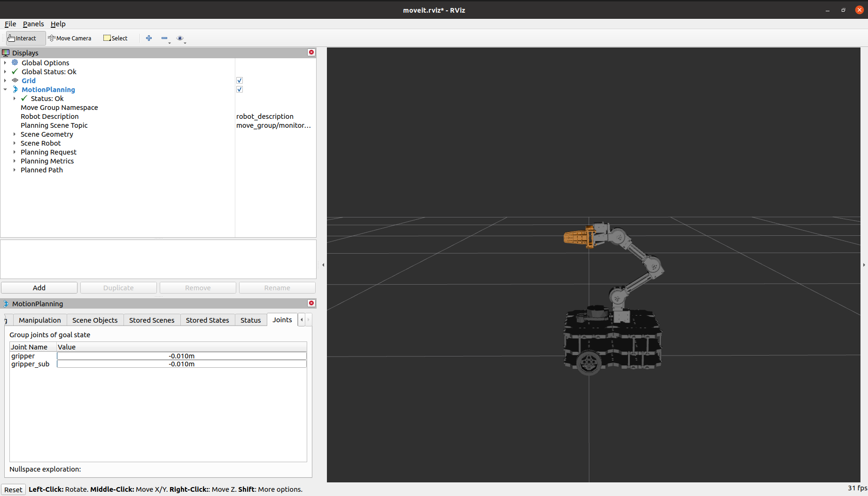This screenshot has height=496, width=868.
Task: Expand the Global Options tree item
Action: (5, 62)
